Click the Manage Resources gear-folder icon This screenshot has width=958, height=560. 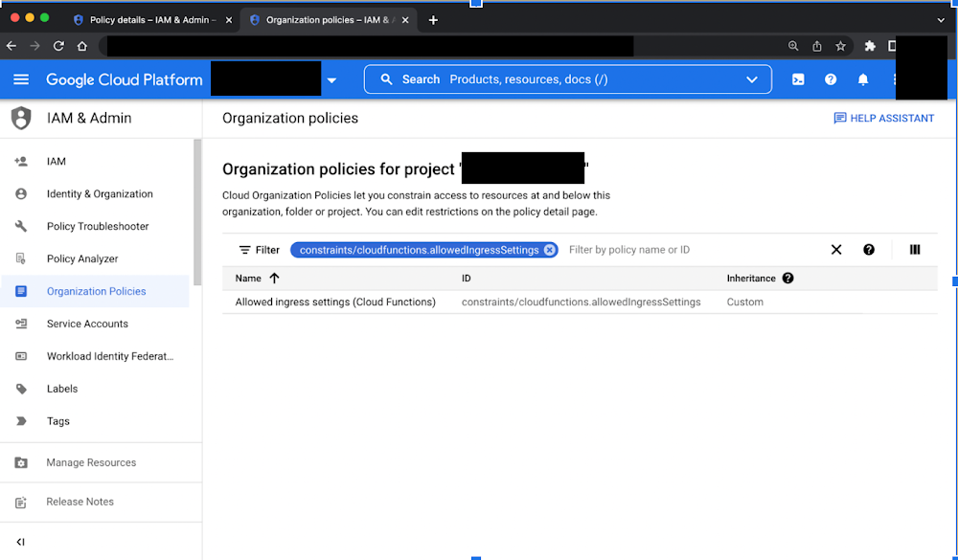pos(21,462)
